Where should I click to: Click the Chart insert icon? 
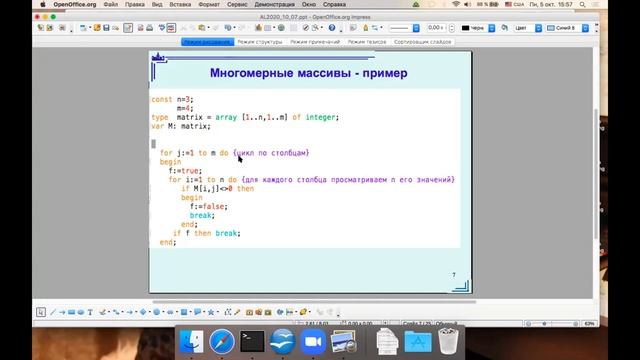point(258,28)
